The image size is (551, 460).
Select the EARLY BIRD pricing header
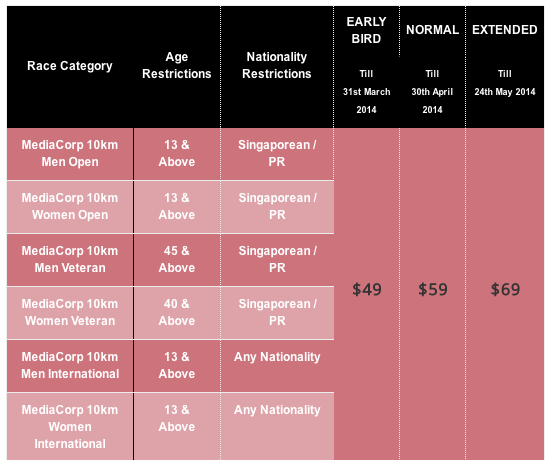366,30
